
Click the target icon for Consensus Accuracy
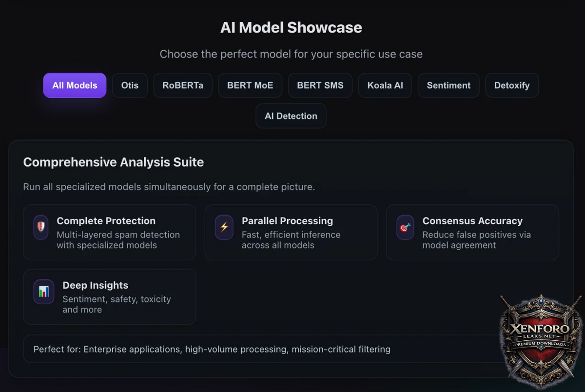405,227
